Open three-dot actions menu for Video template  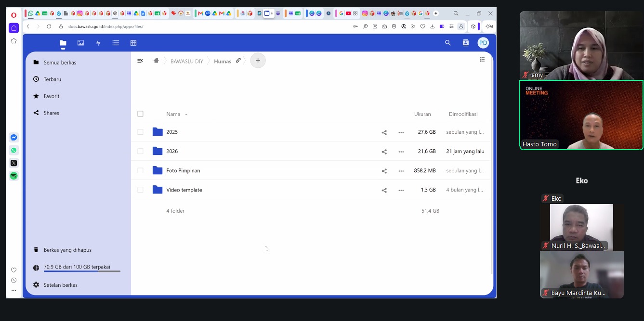[x=401, y=190]
